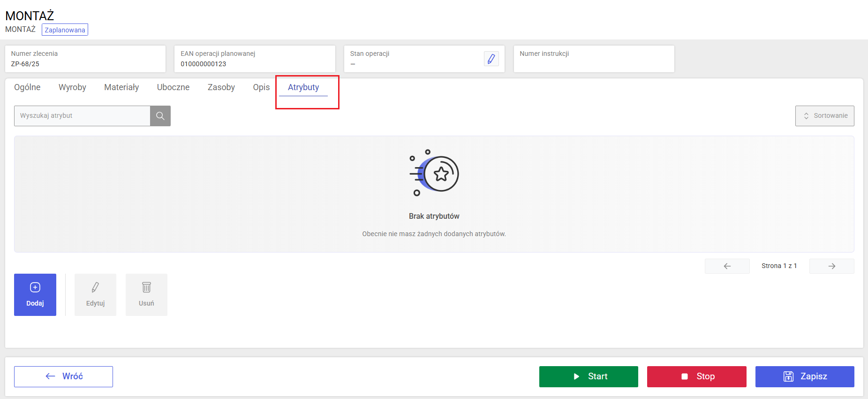Click the empty-state star illustration
This screenshot has height=399, width=868.
click(x=434, y=173)
